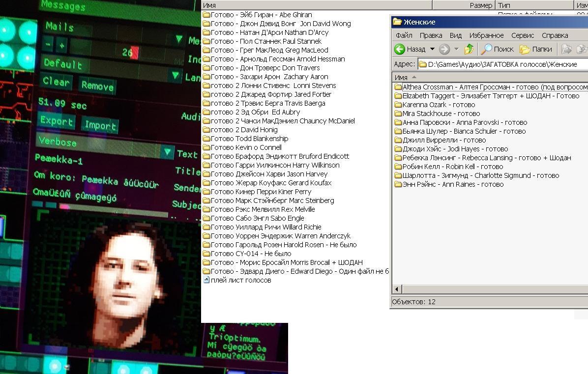Select Бьянка Шулер - Bianca Schuler folder

coord(464,132)
